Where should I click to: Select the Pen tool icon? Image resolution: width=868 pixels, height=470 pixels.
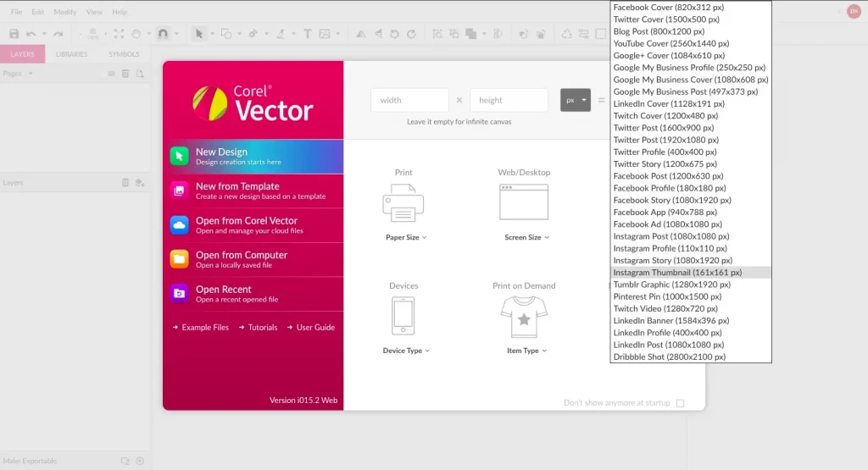(253, 34)
